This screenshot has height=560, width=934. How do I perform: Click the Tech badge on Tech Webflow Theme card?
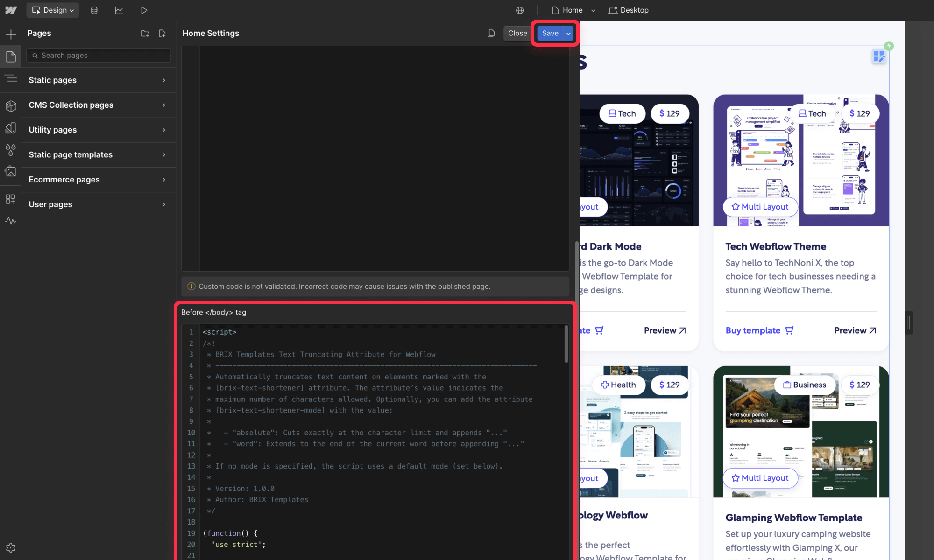click(x=812, y=113)
